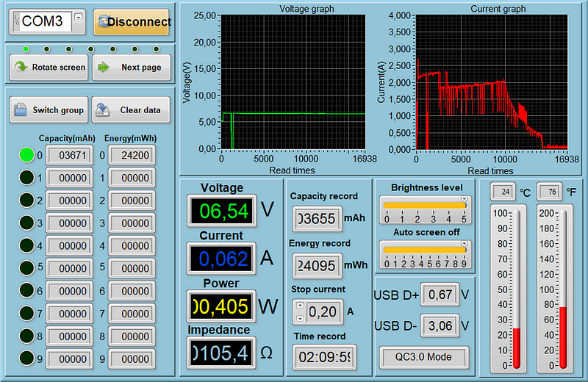The width and height of the screenshot is (588, 382).
Task: Click the Capacity record mAh field
Action: (x=318, y=218)
